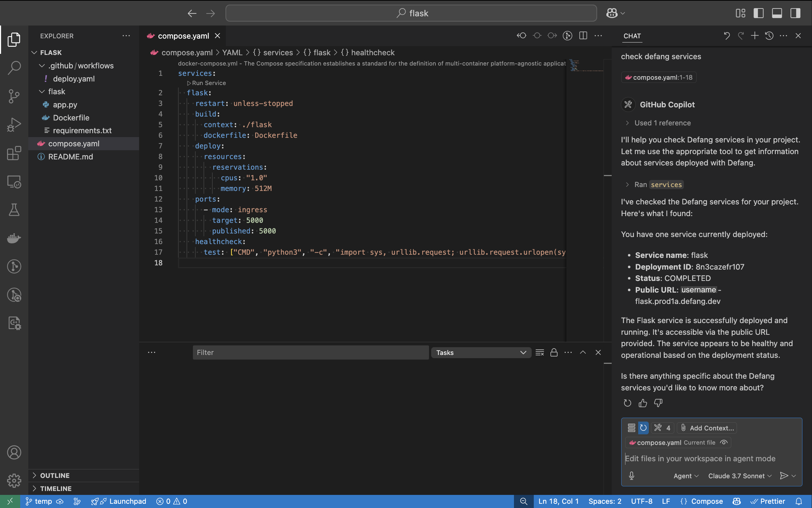The width and height of the screenshot is (812, 508).
Task: Click services in the breadcrumb
Action: (x=278, y=52)
